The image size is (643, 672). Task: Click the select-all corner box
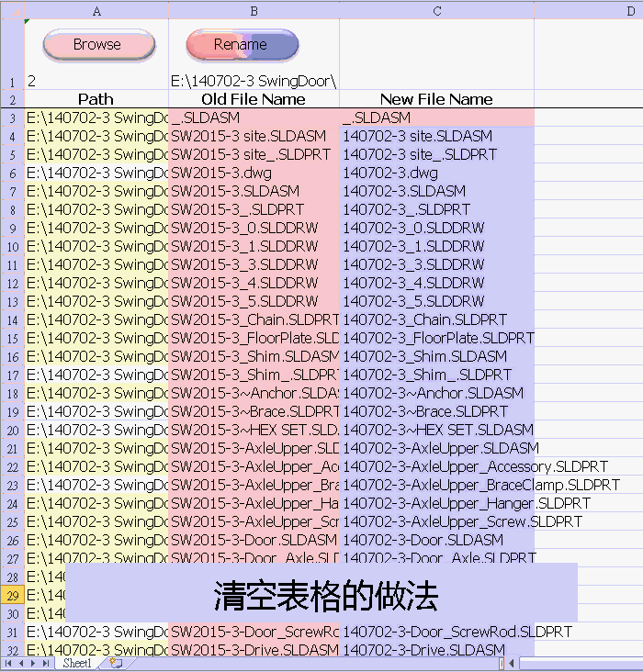coord(13,11)
